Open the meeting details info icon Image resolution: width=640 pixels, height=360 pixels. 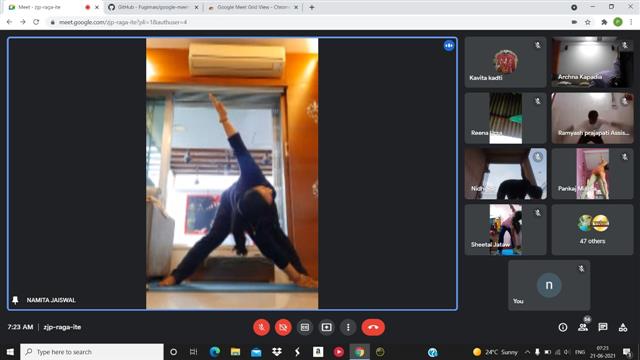point(563,327)
